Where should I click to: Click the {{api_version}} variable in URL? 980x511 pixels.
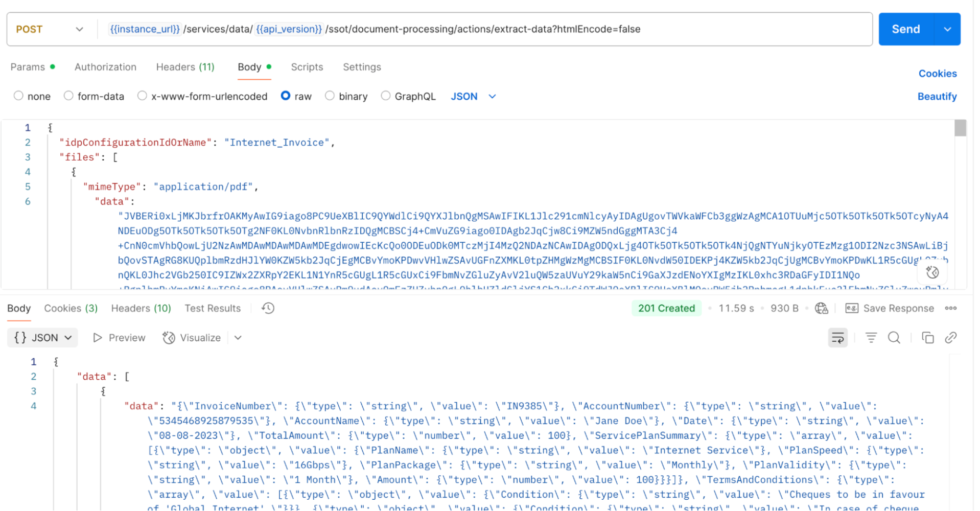[x=289, y=29]
